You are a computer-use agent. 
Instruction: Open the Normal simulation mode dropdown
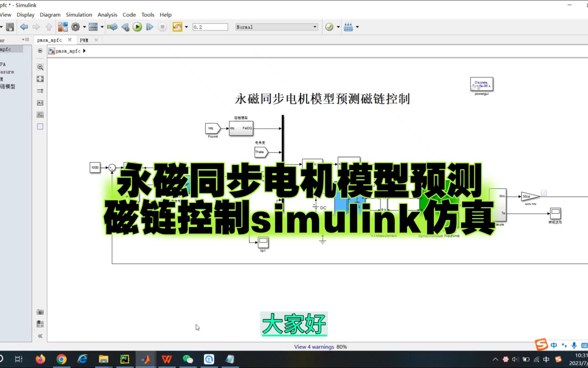[x=277, y=27]
